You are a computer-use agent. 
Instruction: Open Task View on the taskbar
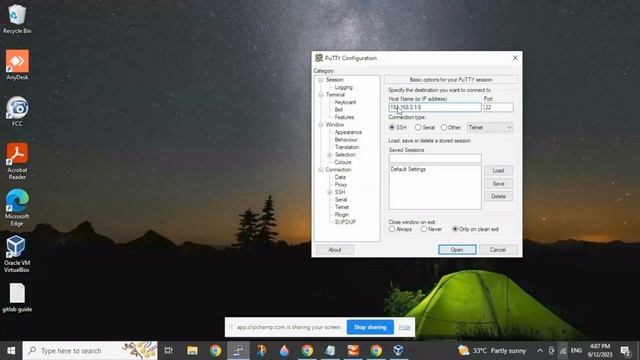tap(169, 351)
